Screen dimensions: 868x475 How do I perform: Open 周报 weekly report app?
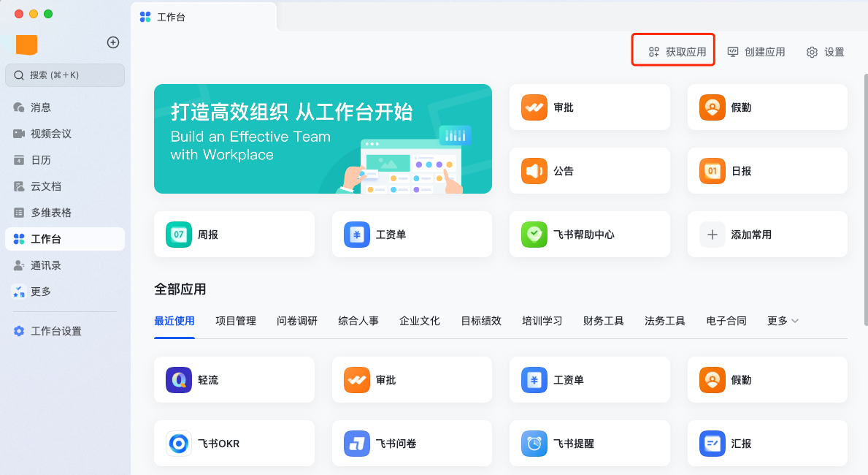[234, 235]
